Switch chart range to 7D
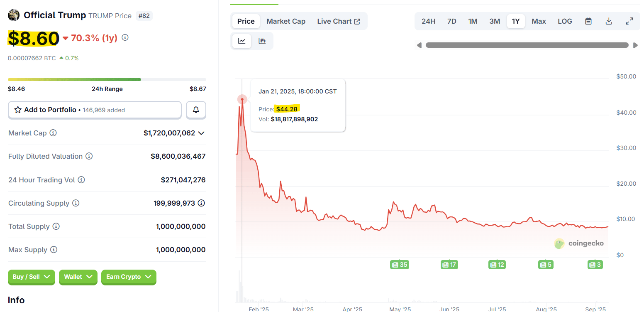The width and height of the screenshot is (644, 312). (451, 21)
